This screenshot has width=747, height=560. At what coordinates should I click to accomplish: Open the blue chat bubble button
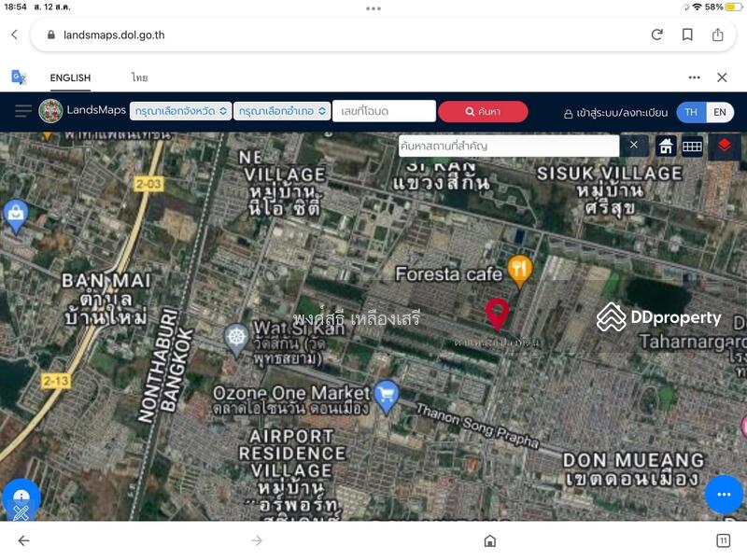click(724, 495)
